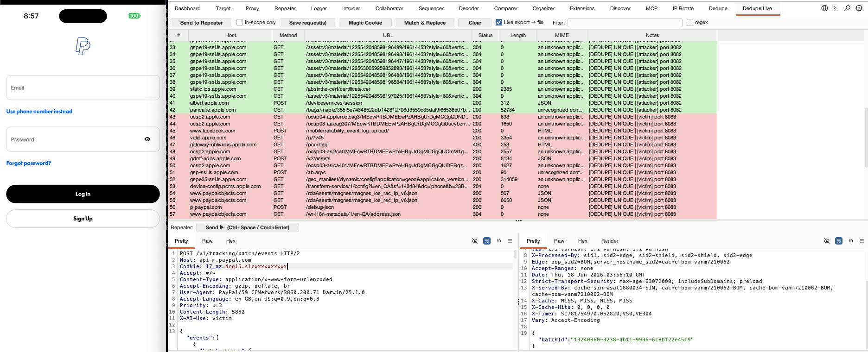Sort table by Status column header
The height and width of the screenshot is (352, 868).
tap(485, 35)
